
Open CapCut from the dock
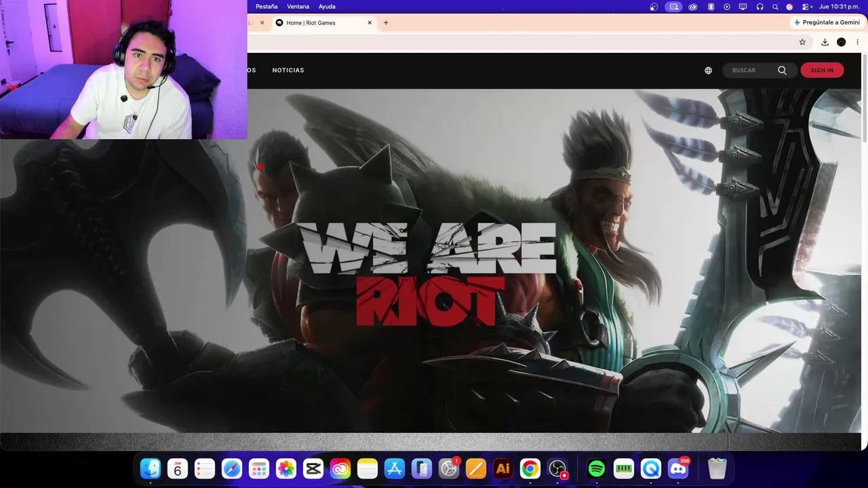(313, 468)
